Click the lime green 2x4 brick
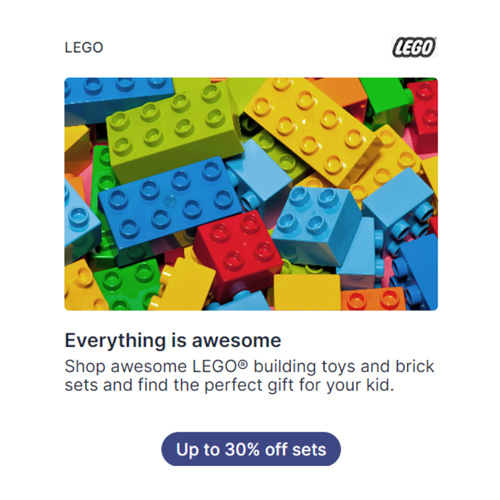500x500 pixels. [173, 131]
